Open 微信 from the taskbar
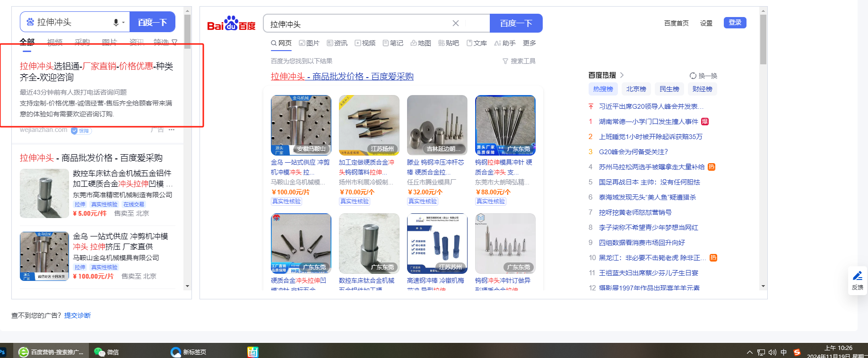This screenshot has width=868, height=358. [107, 352]
